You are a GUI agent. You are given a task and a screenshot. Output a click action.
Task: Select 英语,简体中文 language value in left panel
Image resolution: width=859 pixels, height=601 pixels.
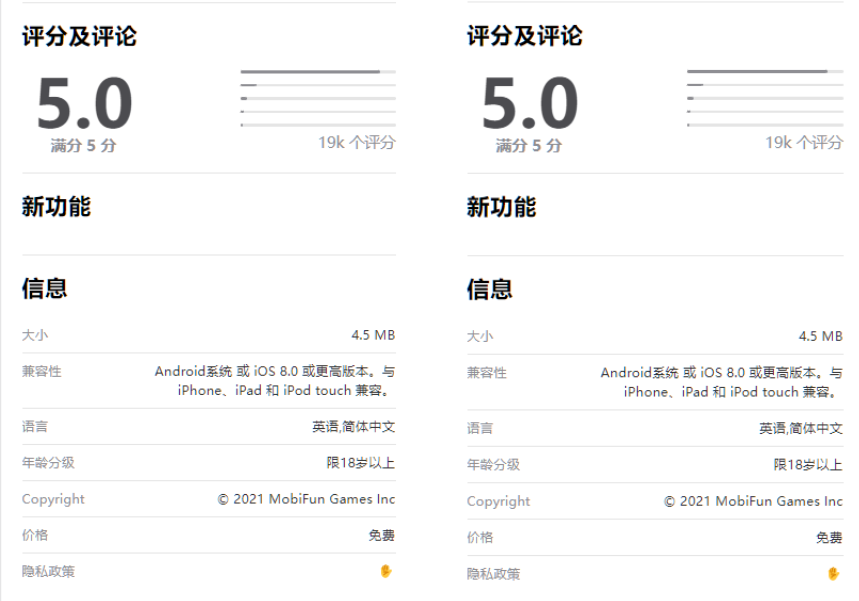353,427
